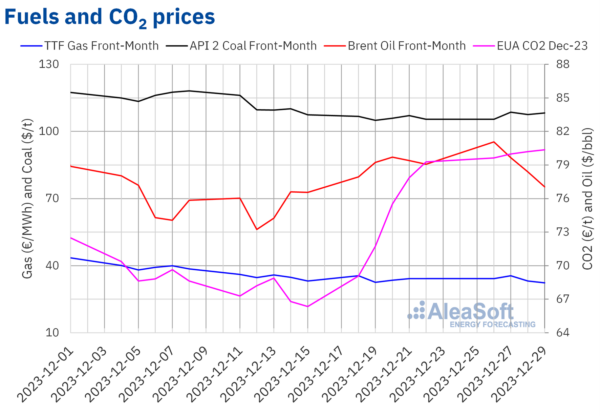Click the "Gas (€/MWh) and Coal ($/t)" axis title

(x=13, y=198)
